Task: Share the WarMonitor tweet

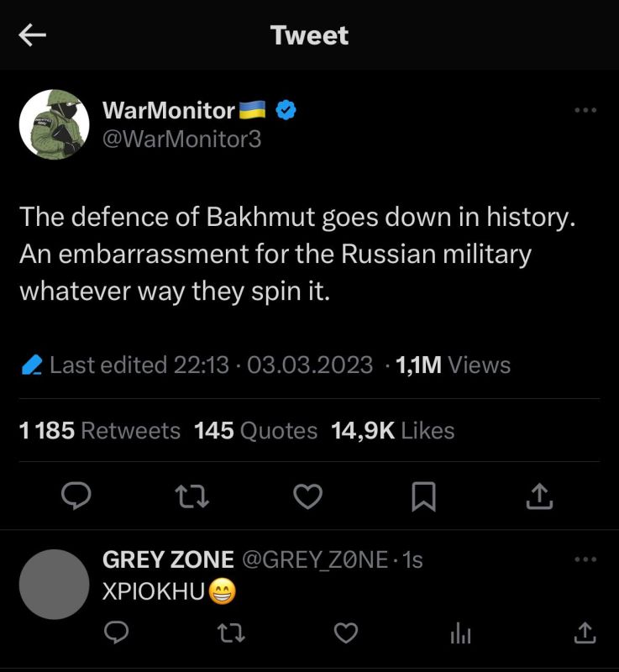Action: [x=541, y=495]
